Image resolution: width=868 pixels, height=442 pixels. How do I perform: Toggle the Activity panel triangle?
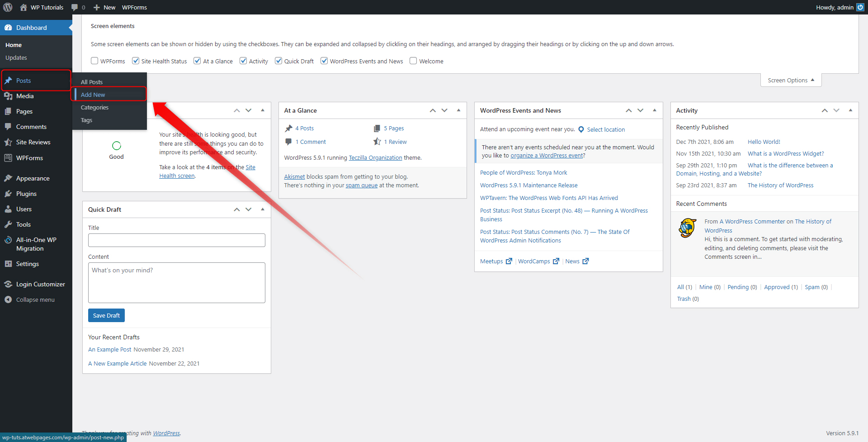850,110
